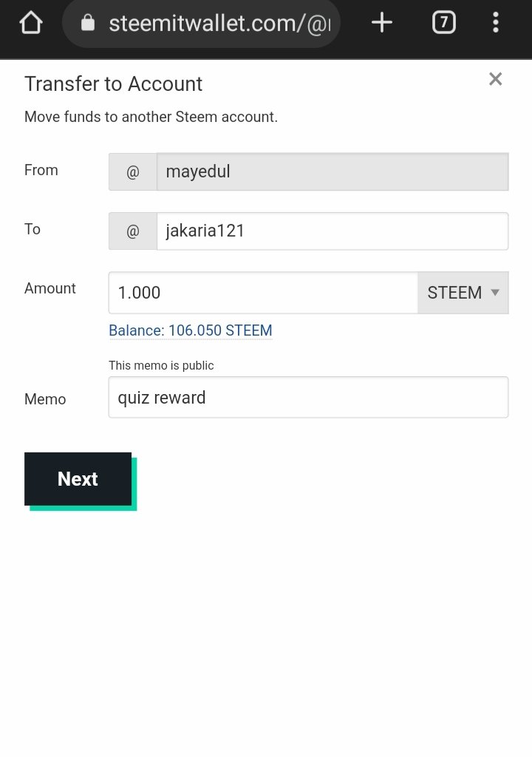The image size is (532, 757).
Task: Tap the lock icon beside the URL
Action: [88, 24]
